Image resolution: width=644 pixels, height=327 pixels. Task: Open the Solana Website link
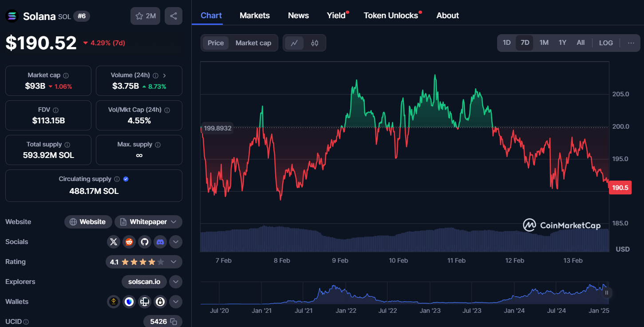88,222
